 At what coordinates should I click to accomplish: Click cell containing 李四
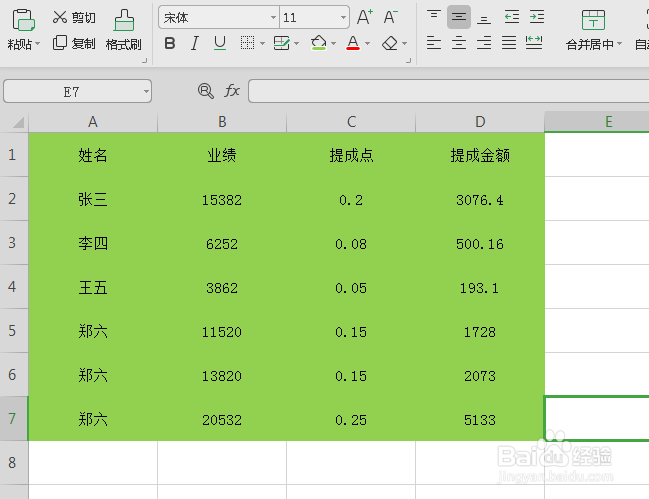(x=93, y=243)
